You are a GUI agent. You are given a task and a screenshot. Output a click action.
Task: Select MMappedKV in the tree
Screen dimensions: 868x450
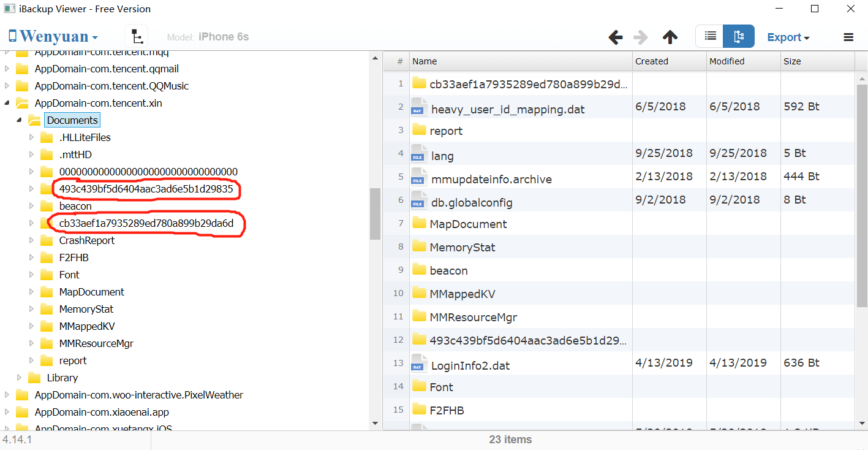[87, 326]
